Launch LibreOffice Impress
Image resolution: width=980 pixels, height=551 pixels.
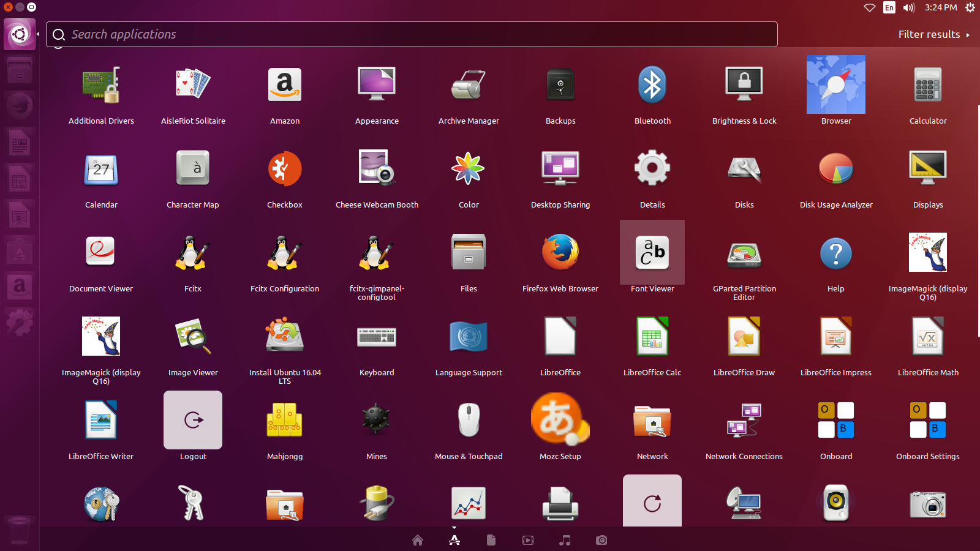[x=836, y=336]
